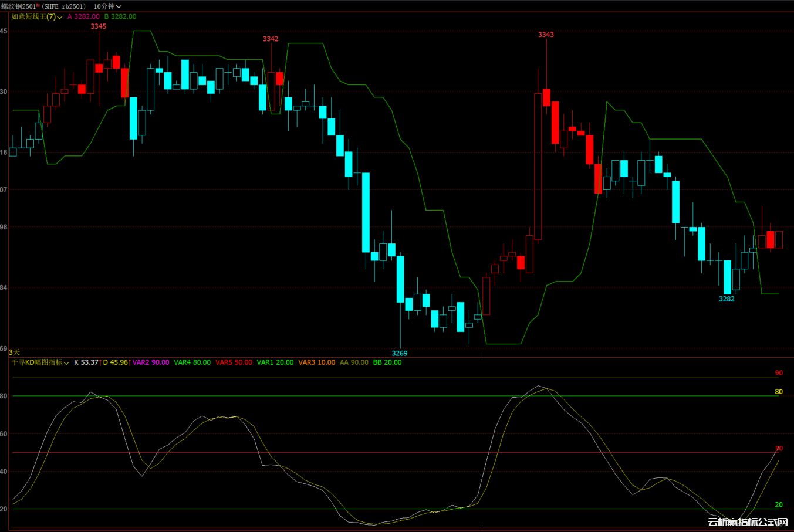Click the 3343 high price marker

pos(546,35)
